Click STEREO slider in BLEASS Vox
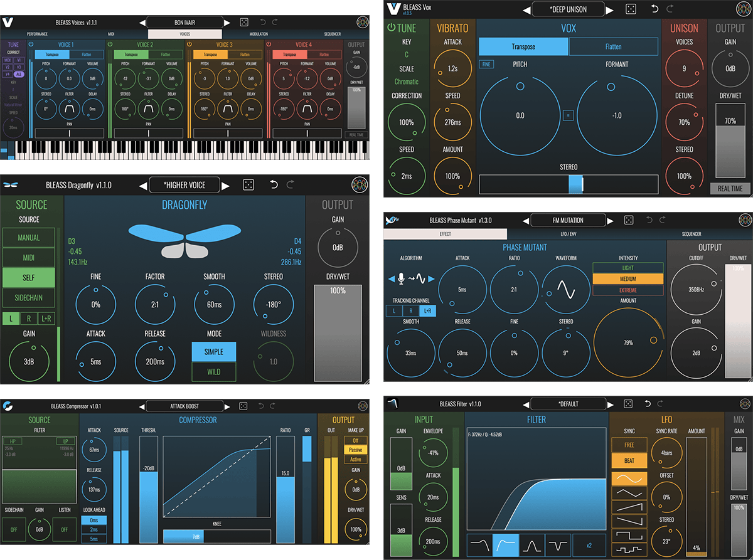 [569, 184]
